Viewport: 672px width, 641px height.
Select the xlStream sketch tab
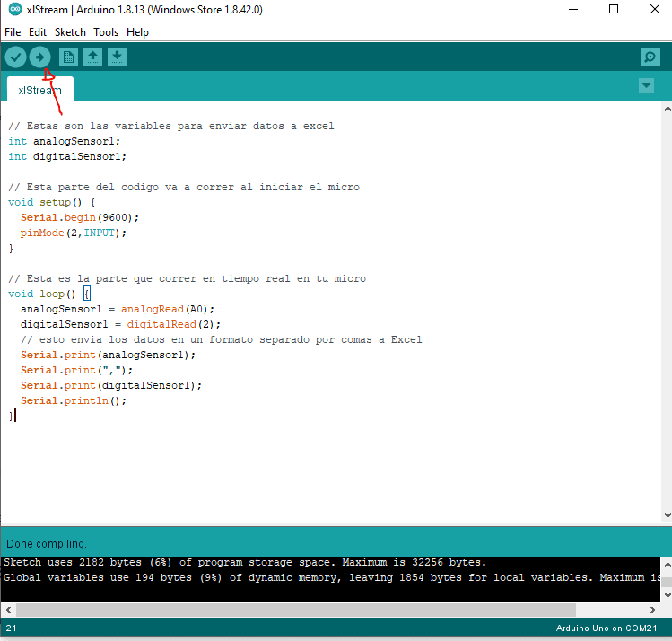point(39,90)
